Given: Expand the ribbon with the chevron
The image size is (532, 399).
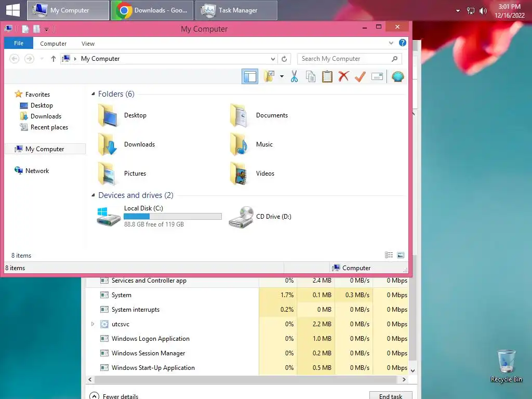Looking at the screenshot, I should click(391, 43).
